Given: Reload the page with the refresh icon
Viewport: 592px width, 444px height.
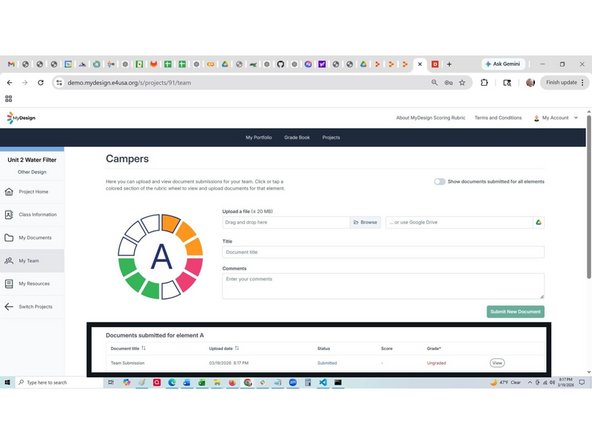Looking at the screenshot, I should point(40,82).
